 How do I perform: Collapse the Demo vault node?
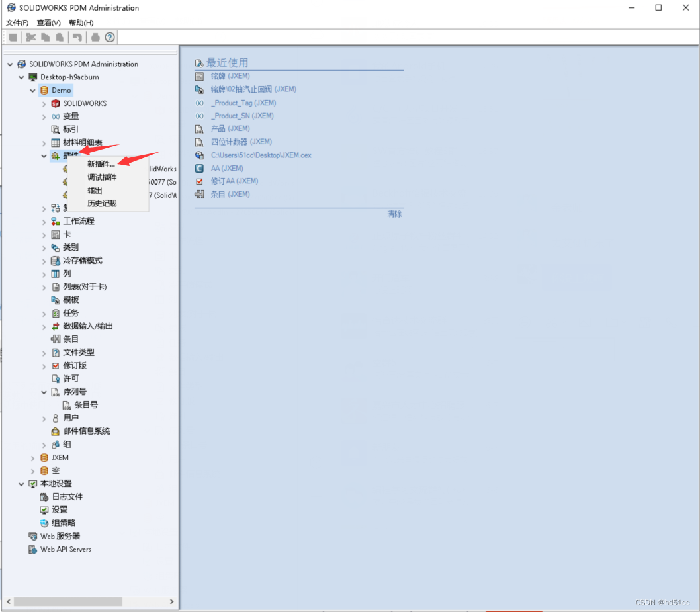(x=32, y=90)
